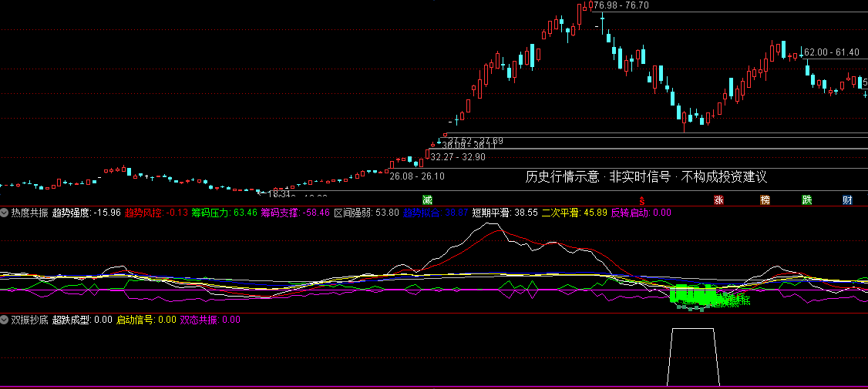The height and width of the screenshot is (389, 868).
Task: Select the red 趋势风控 line legend
Action: click(156, 211)
